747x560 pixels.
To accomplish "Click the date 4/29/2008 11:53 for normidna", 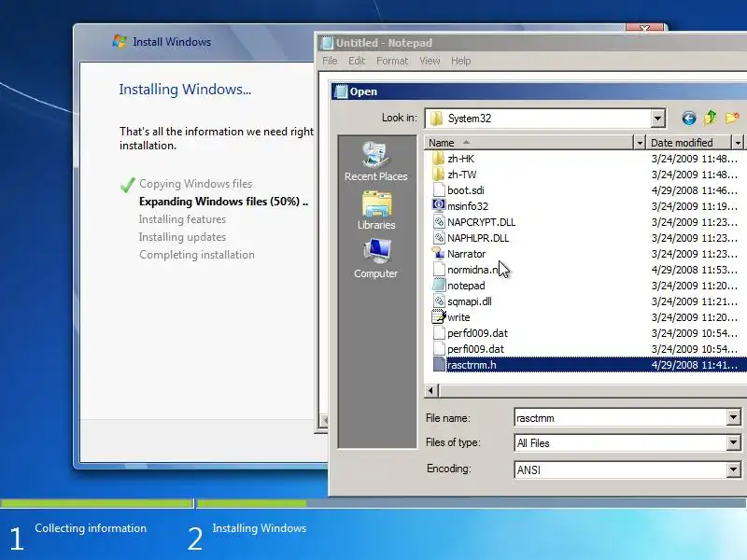I will [694, 270].
